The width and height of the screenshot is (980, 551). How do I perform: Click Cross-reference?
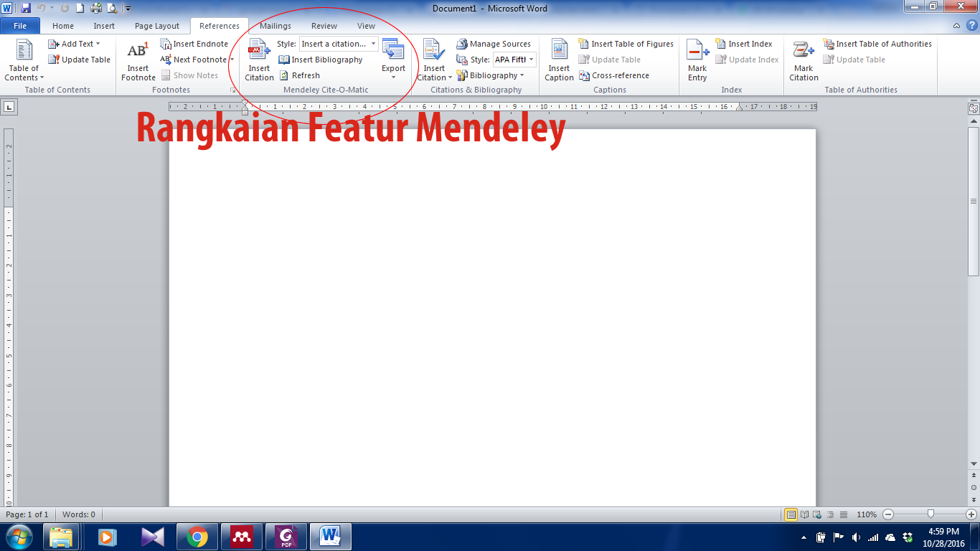point(613,75)
